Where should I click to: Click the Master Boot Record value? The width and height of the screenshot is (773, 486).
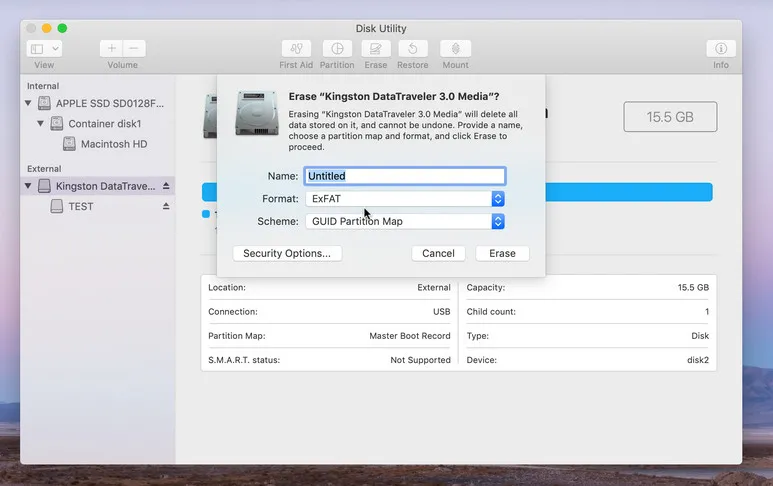tap(410, 336)
